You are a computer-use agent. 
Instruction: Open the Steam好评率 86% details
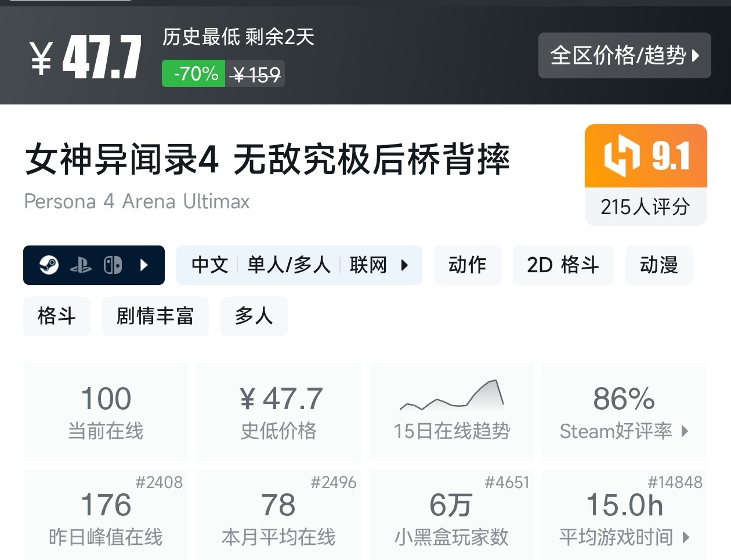pyautogui.click(x=624, y=412)
